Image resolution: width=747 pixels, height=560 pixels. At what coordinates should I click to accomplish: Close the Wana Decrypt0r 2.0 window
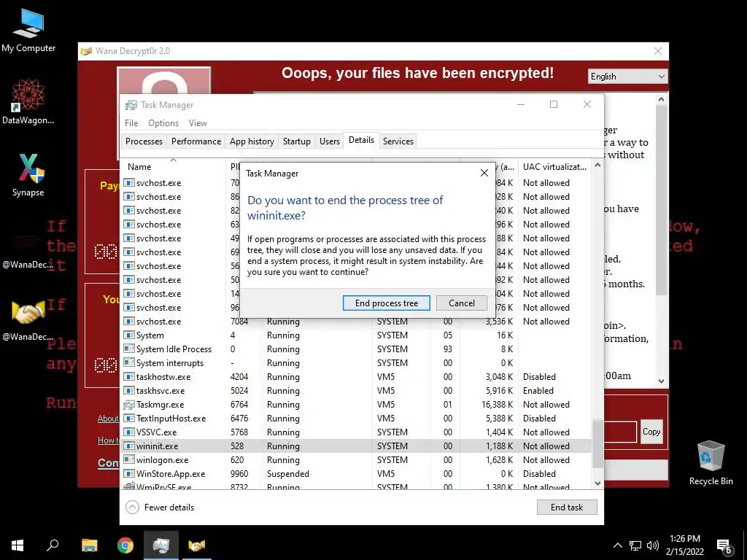[x=658, y=51]
